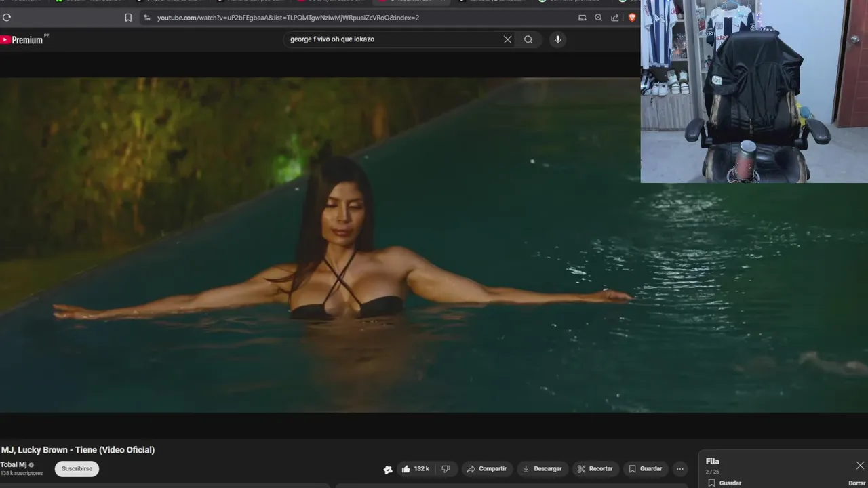Click the video title MJ, Lucky Brown - Tiene
The image size is (868, 488).
[x=78, y=450]
